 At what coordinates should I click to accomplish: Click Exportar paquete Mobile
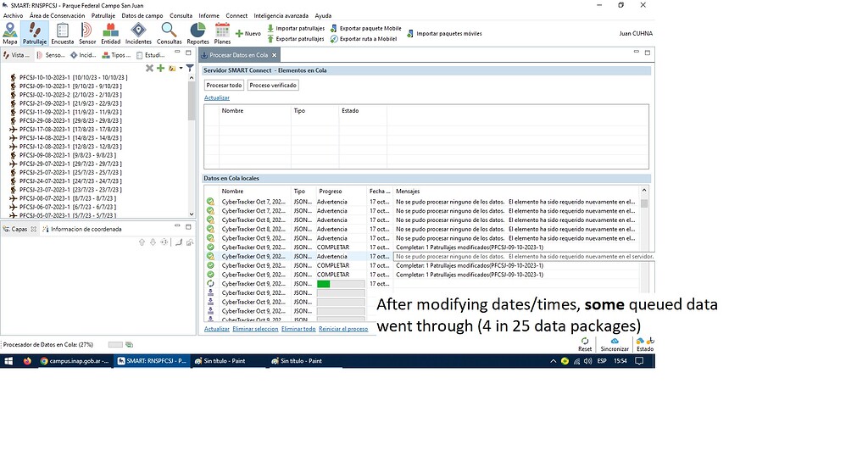(x=366, y=28)
